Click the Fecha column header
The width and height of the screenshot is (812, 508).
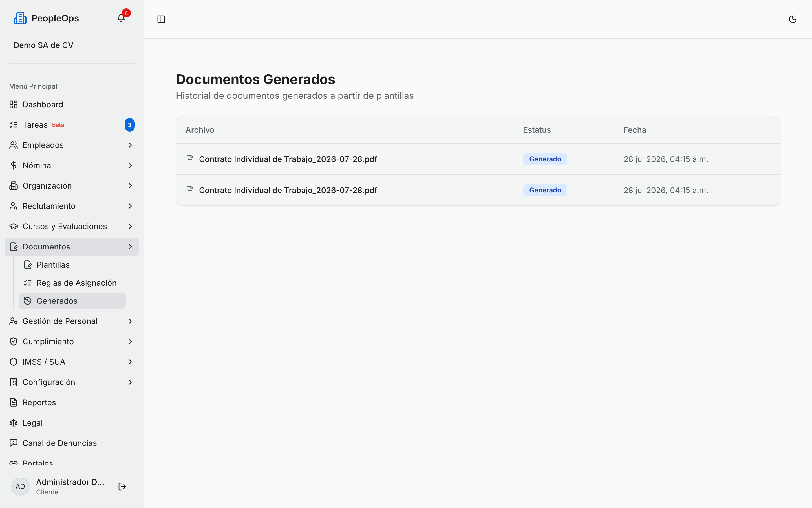[x=635, y=130]
